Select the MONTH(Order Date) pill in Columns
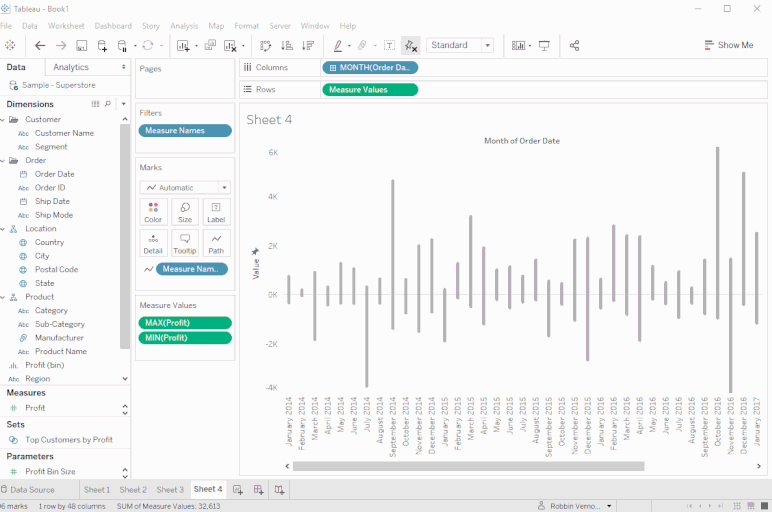The height and width of the screenshot is (512, 772). 370,67
